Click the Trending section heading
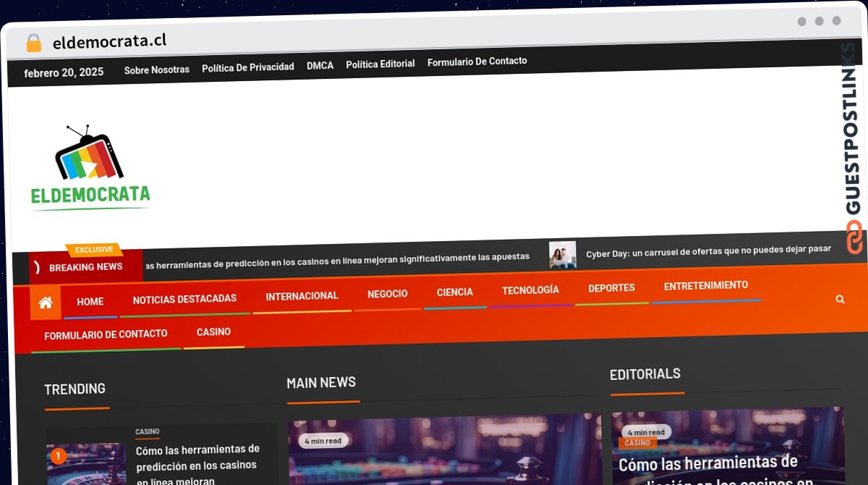Image resolution: width=868 pixels, height=485 pixels. (x=75, y=389)
